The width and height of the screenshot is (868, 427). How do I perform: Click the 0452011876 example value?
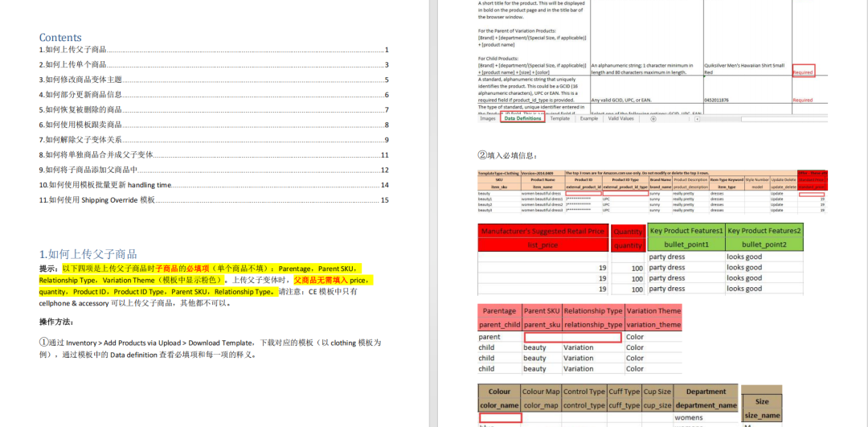point(718,101)
